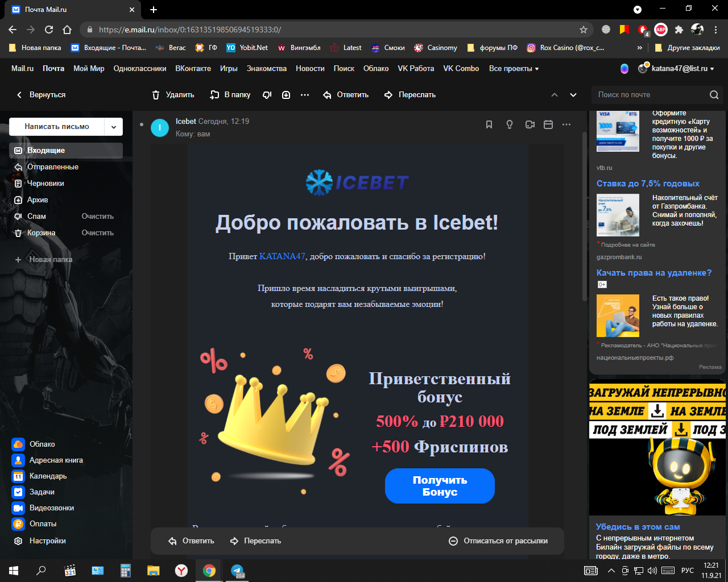The height and width of the screenshot is (582, 728).
Task: Mark the email as spam from the toolbar
Action: click(267, 95)
